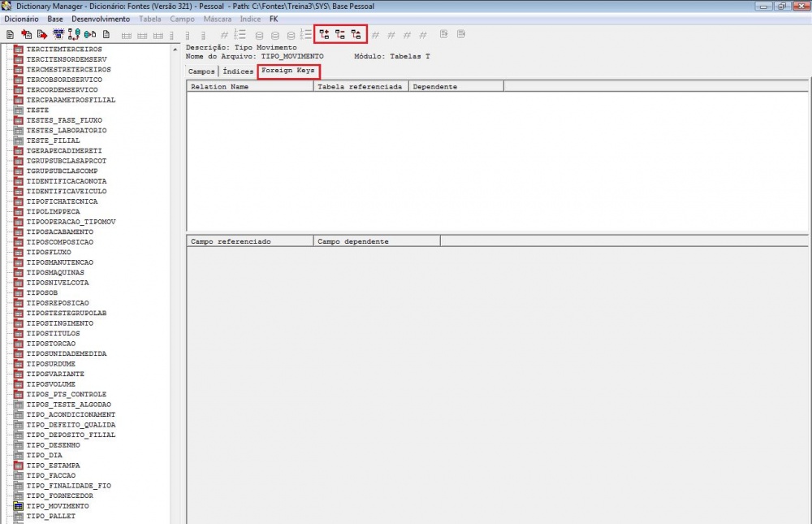Click the Relation Name column header
The width and height of the screenshot is (812, 524).
pyautogui.click(x=250, y=86)
